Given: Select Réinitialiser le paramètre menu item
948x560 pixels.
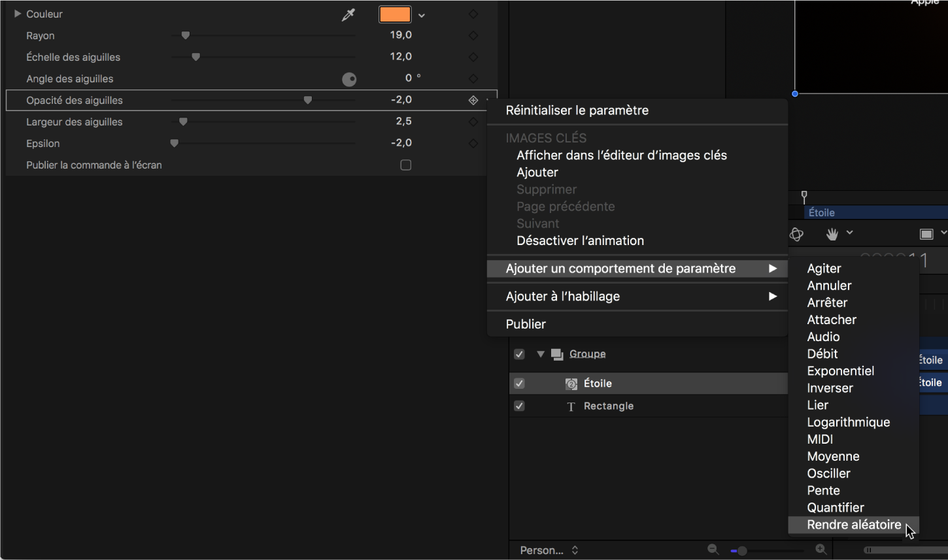Looking at the screenshot, I should point(577,110).
